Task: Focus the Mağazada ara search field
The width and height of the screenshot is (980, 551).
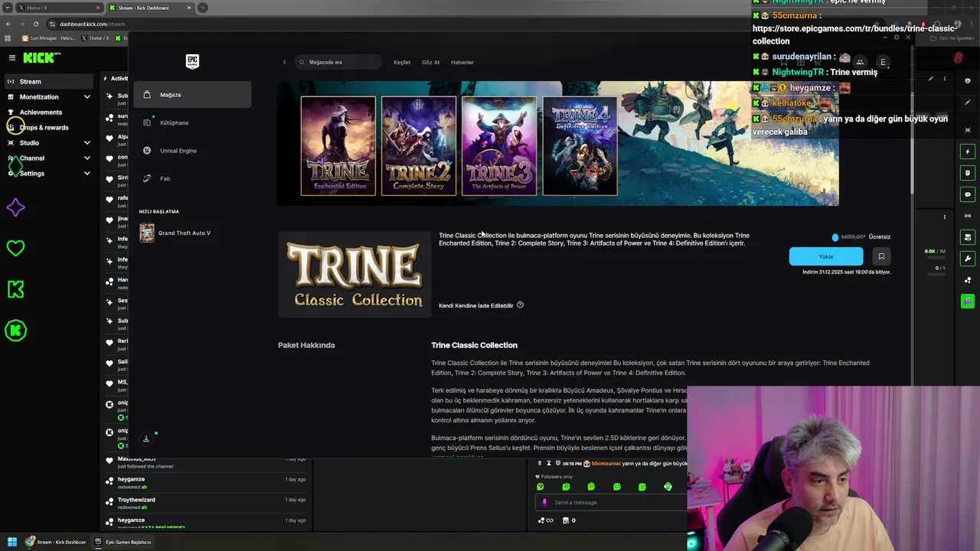Action: coord(337,62)
